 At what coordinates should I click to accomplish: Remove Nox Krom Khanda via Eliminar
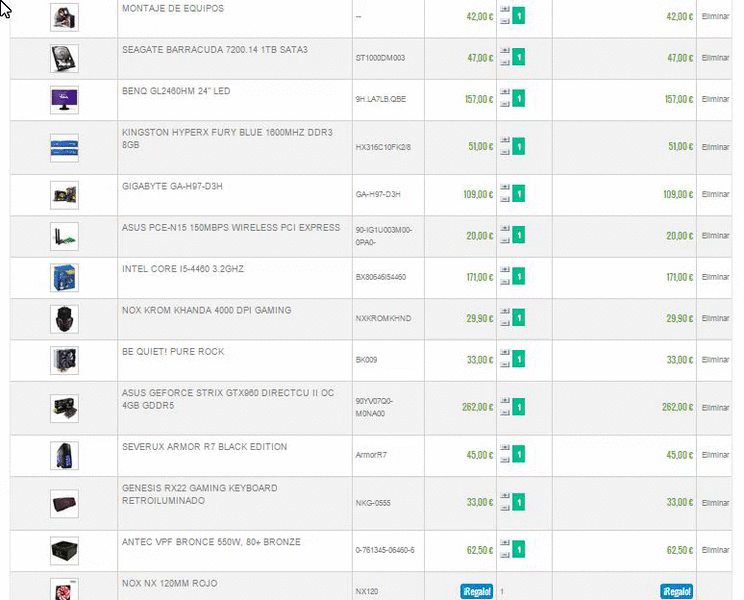coord(715,318)
